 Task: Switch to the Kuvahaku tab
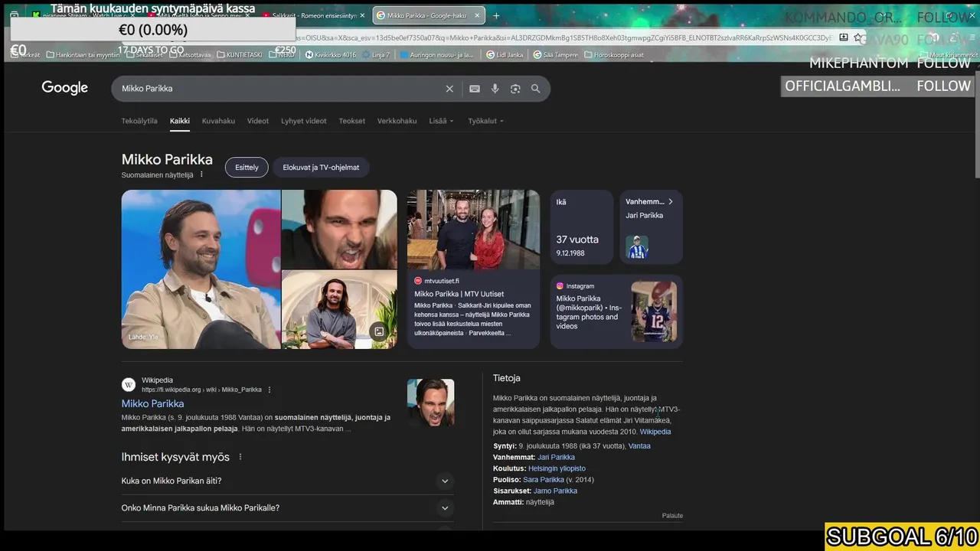click(x=218, y=121)
